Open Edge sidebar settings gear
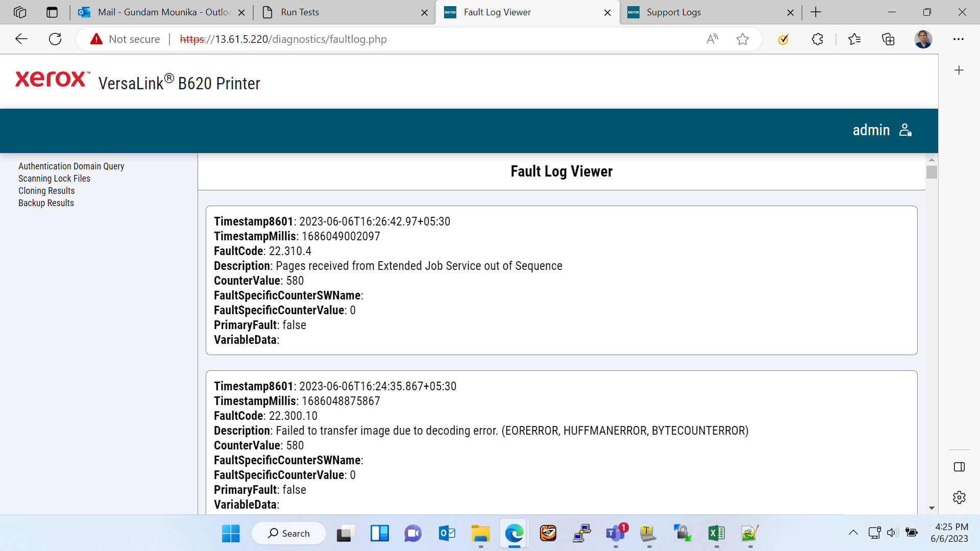Viewport: 980px width, 551px height. tap(959, 497)
